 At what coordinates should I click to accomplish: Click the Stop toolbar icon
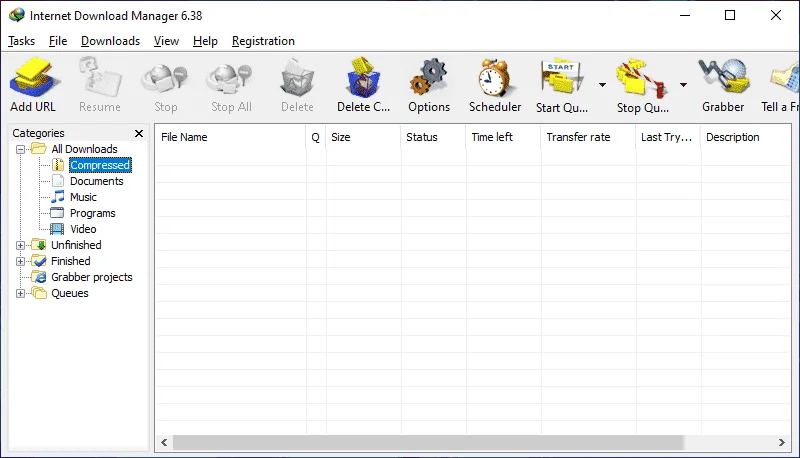tap(165, 79)
